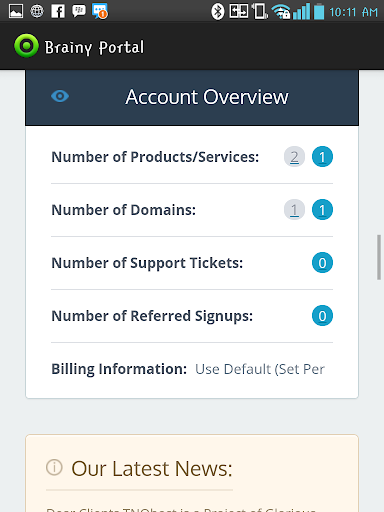Tap the green Brainy Portal logo icon
The height and width of the screenshot is (512, 384).
point(26,46)
